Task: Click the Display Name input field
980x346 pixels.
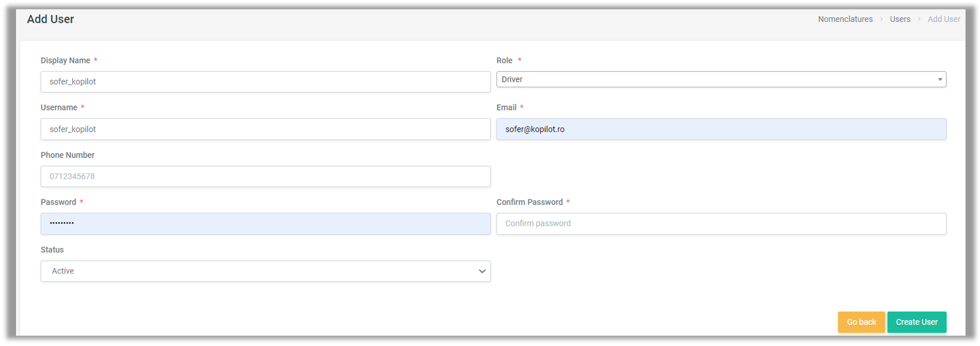Action: click(x=265, y=82)
